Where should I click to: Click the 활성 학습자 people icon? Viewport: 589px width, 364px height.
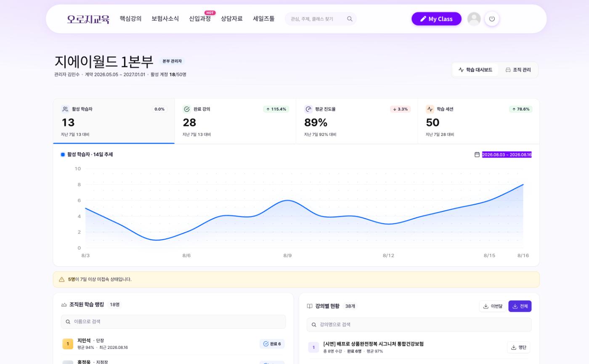65,109
